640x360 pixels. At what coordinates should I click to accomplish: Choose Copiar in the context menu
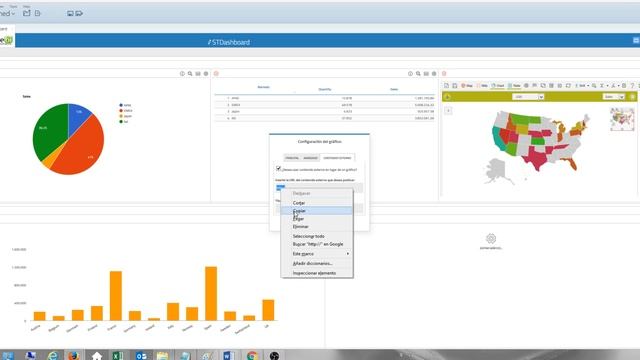(x=317, y=211)
